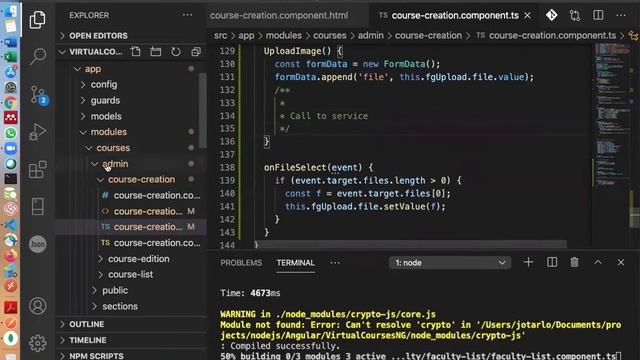This screenshot has height=360, width=640.
Task: Expand the models folder
Action: (x=106, y=116)
